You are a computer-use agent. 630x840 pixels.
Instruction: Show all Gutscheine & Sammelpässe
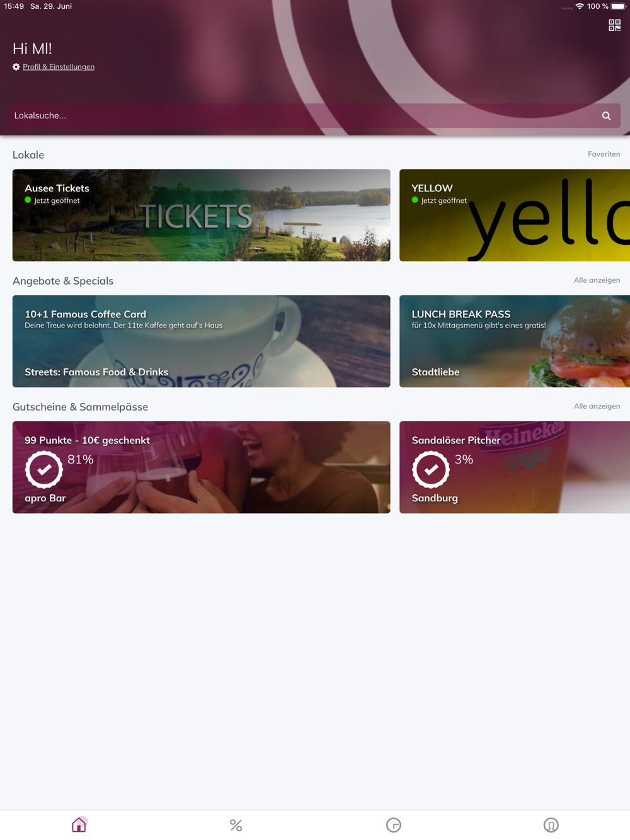coord(597,406)
